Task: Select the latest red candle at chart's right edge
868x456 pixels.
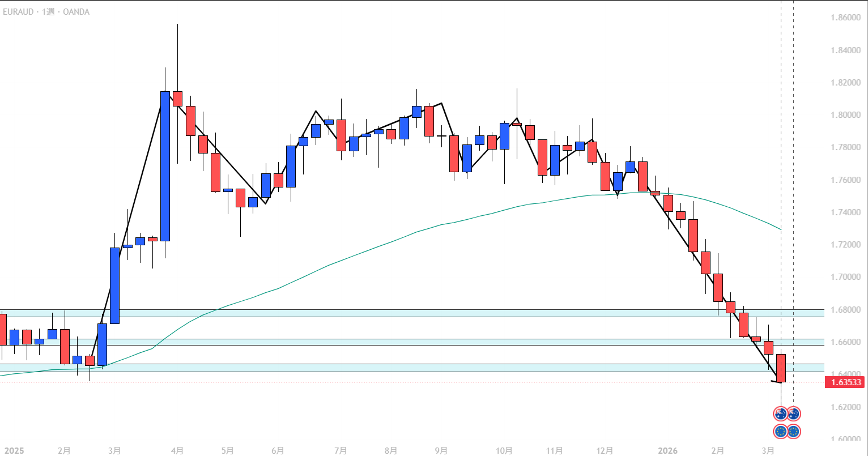Action: pyautogui.click(x=781, y=368)
